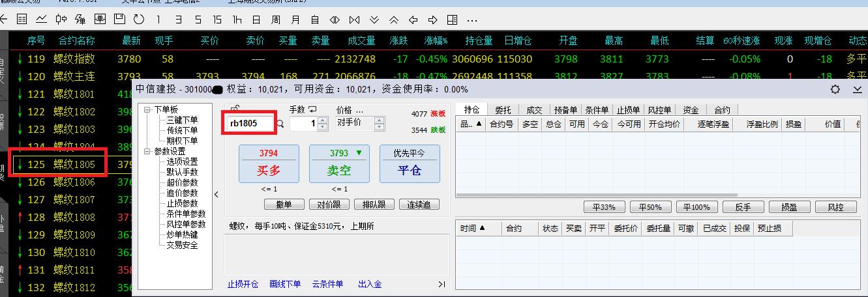Collapse the 下单板 tree node
The height and width of the screenshot is (297, 868).
point(147,109)
